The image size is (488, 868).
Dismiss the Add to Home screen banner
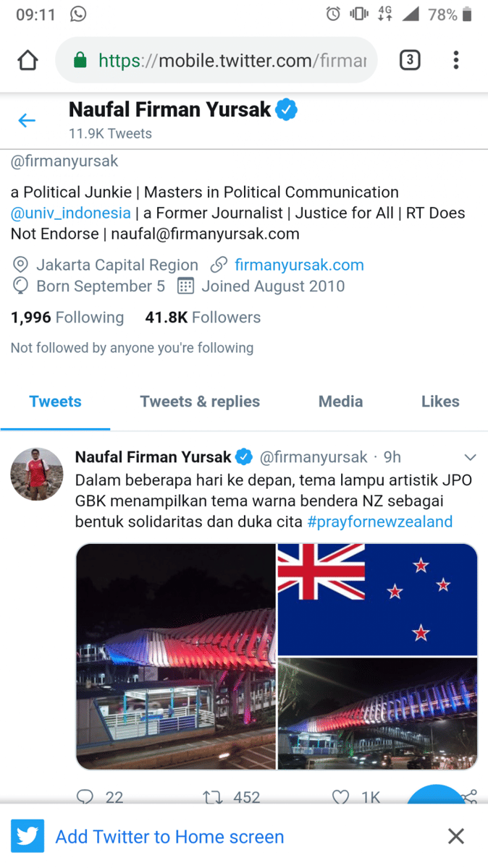click(x=456, y=836)
